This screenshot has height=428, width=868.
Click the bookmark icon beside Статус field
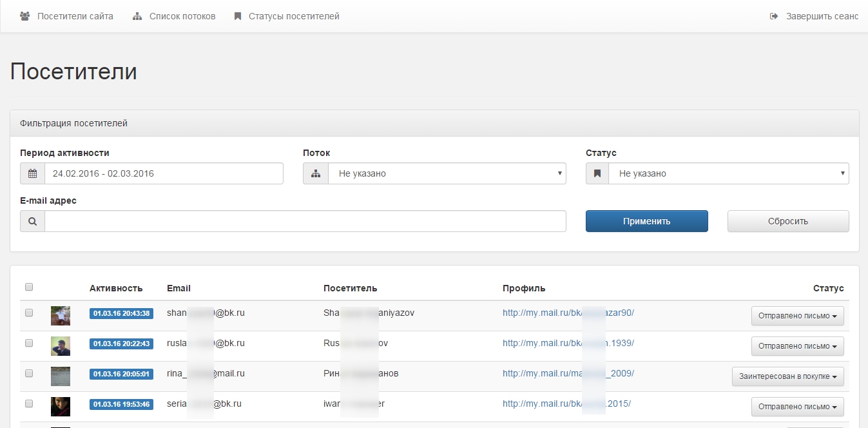pyautogui.click(x=597, y=173)
